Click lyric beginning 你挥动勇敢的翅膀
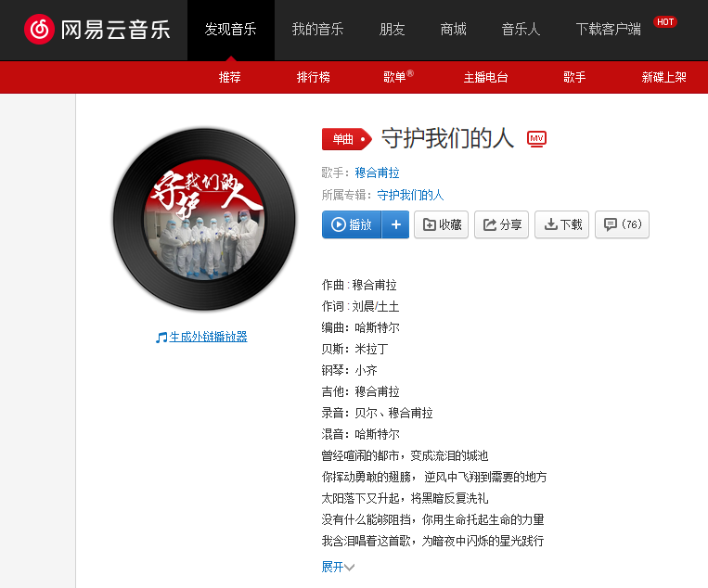708x588 pixels. [434, 477]
